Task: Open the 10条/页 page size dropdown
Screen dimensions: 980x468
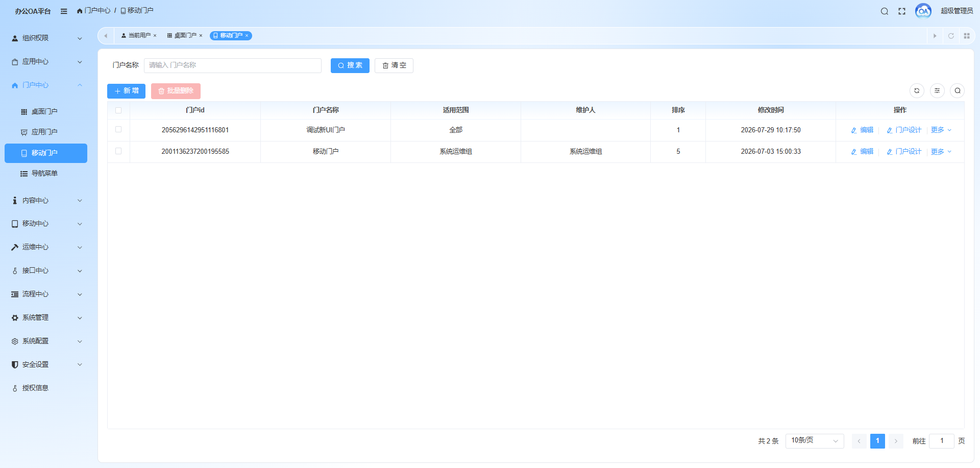Action: coord(815,440)
